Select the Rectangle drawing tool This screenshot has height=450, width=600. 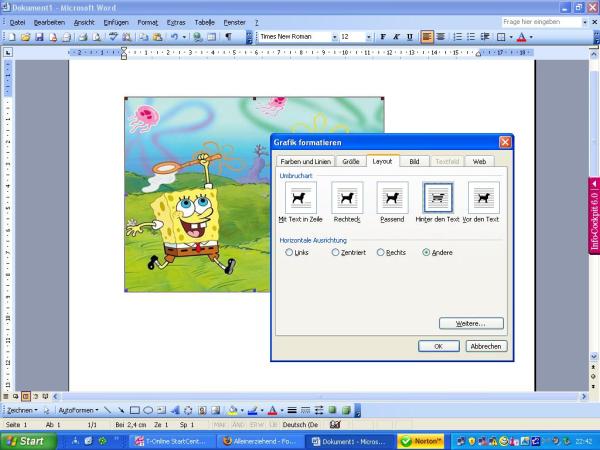134,410
